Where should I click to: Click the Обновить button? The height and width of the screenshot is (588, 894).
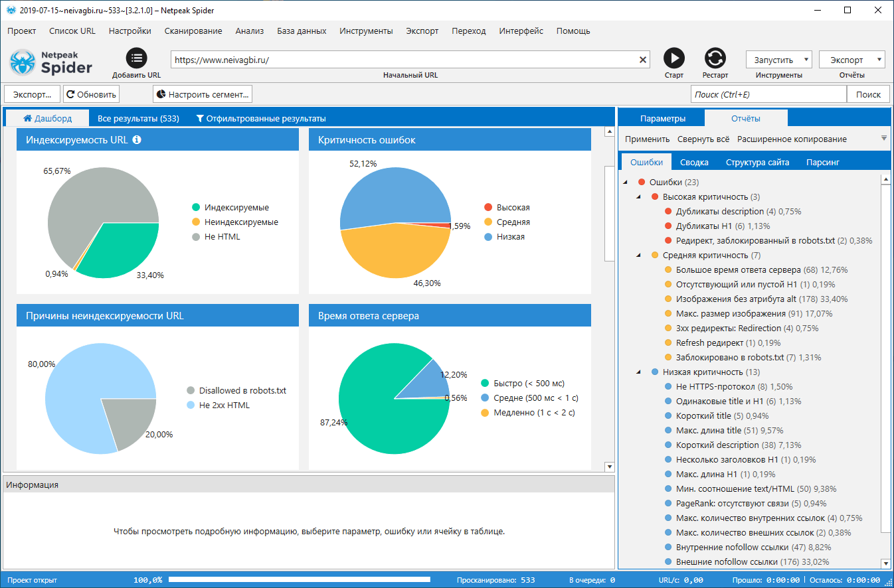coord(92,94)
